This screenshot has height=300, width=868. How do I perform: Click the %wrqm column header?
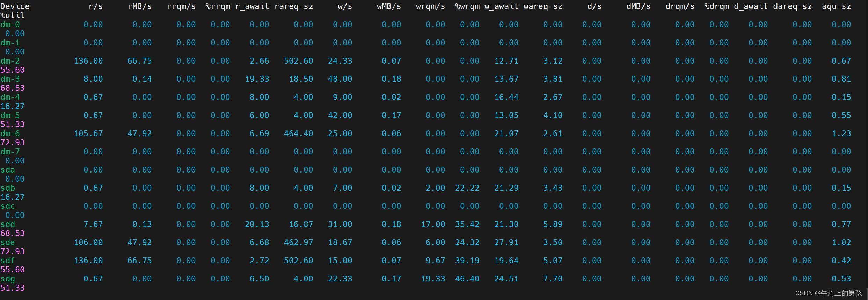tap(467, 6)
